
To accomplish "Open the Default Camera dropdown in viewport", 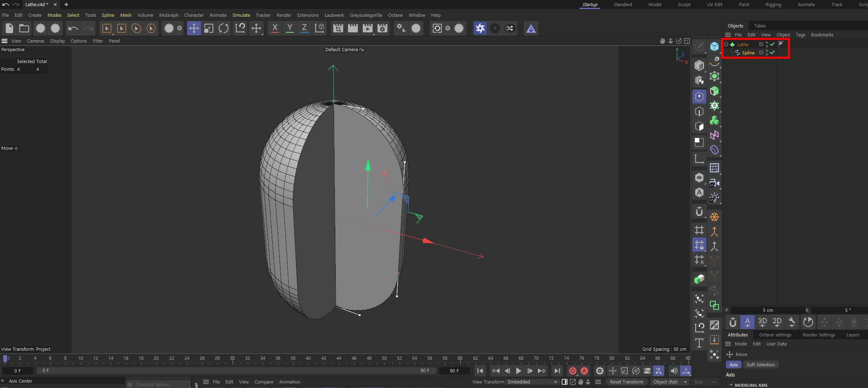I will coord(344,50).
